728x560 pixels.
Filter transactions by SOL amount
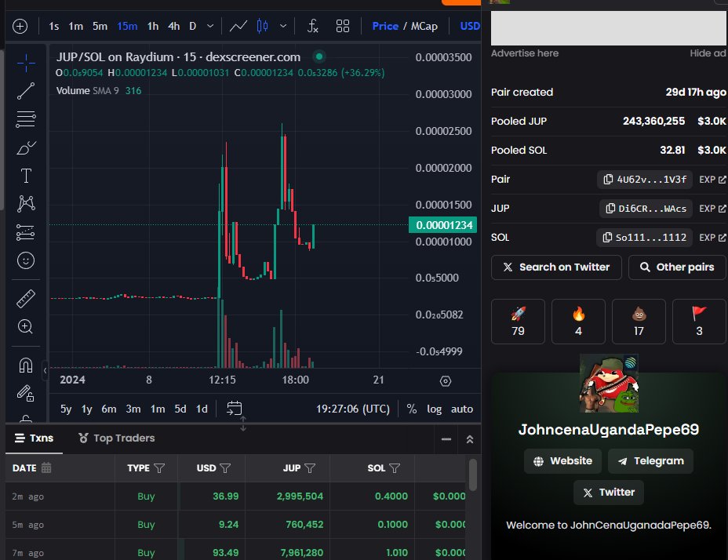(395, 468)
